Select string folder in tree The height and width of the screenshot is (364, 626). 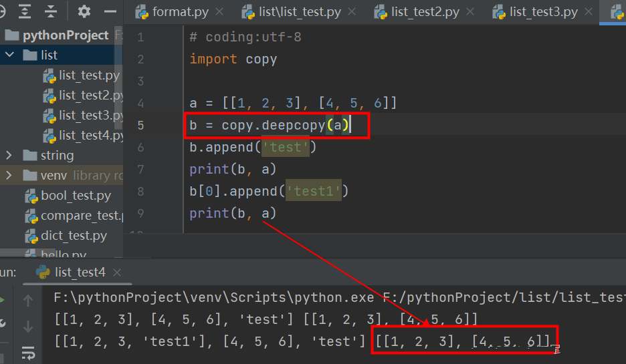coord(57,155)
